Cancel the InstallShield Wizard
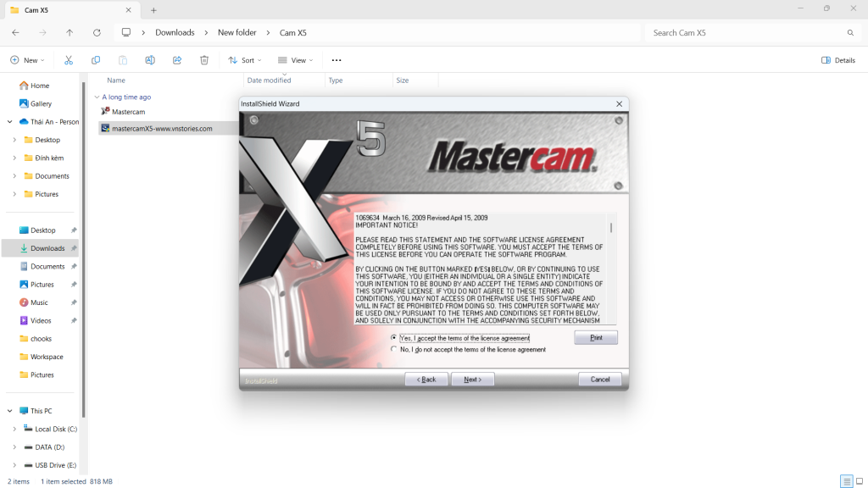The image size is (868, 488). point(600,380)
